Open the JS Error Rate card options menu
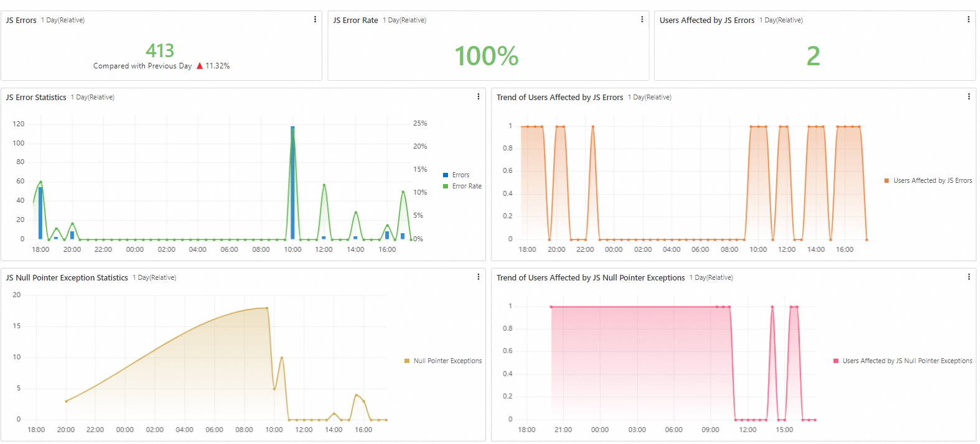Viewport: 980px width, 444px height. click(642, 20)
